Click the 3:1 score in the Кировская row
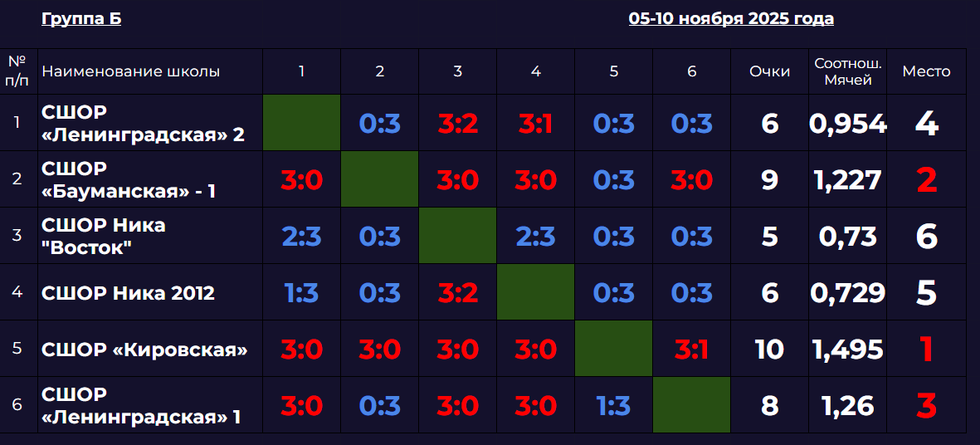The image size is (980, 445). pos(691,350)
